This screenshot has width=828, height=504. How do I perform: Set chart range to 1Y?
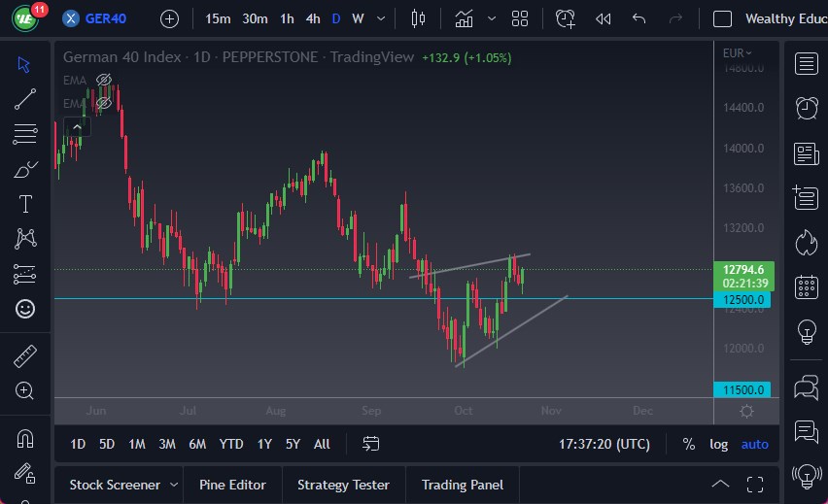click(264, 445)
